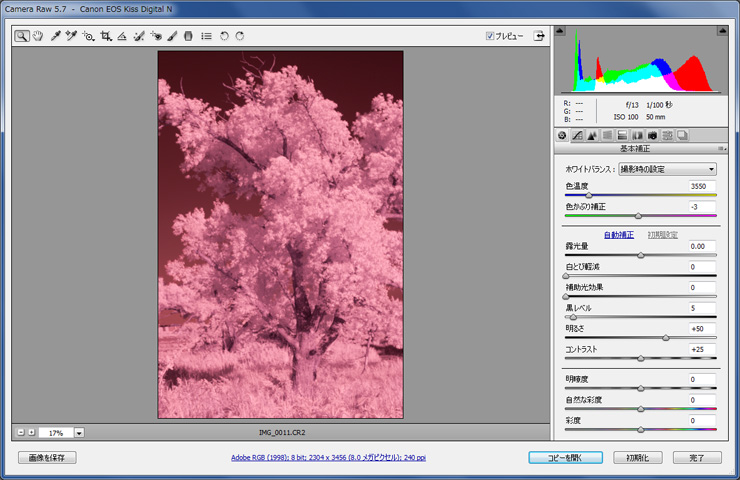Expand the 基本補正 panel options menu
Viewport: 740px width, 480px height.
(722, 148)
